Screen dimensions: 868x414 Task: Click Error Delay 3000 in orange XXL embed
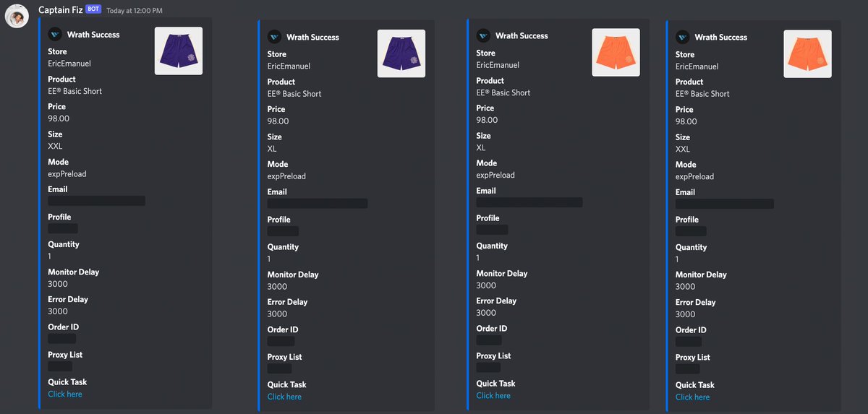pyautogui.click(x=685, y=314)
